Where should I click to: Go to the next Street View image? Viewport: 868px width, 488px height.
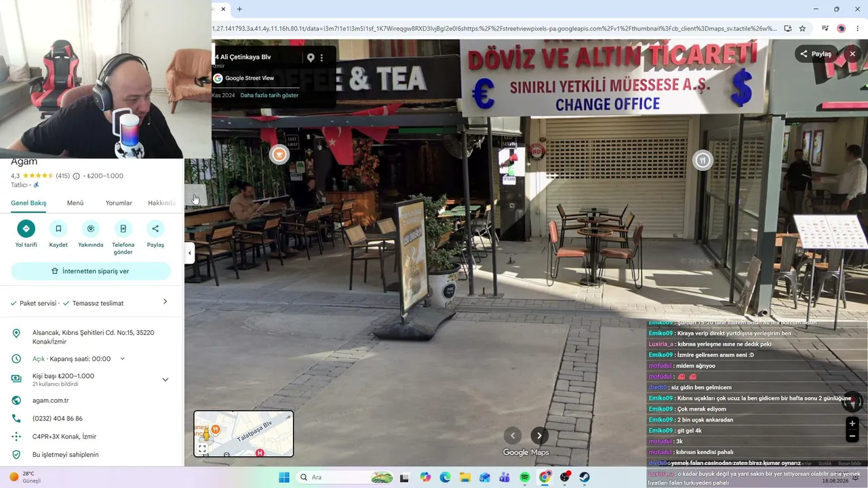539,435
